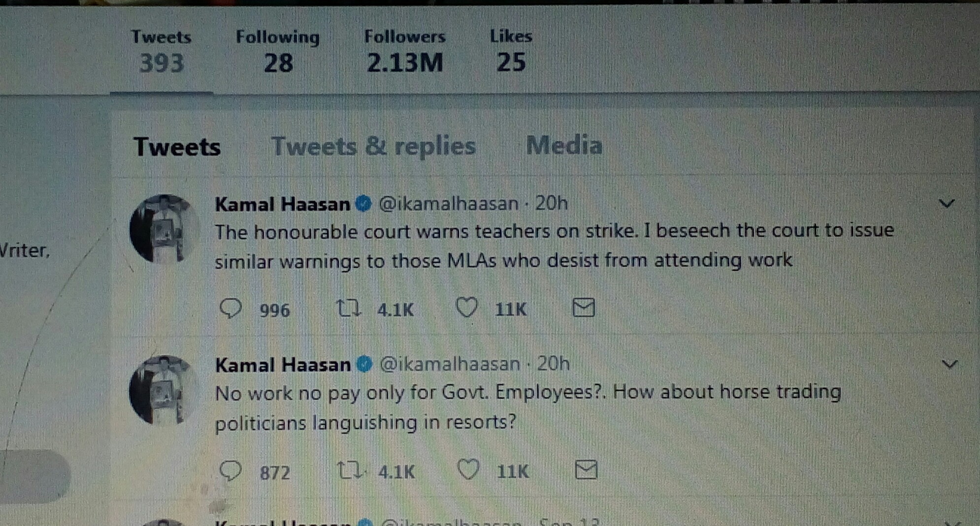Image resolution: width=980 pixels, height=526 pixels.
Task: Like the tweet about MLAs attending work
Action: click(x=466, y=308)
